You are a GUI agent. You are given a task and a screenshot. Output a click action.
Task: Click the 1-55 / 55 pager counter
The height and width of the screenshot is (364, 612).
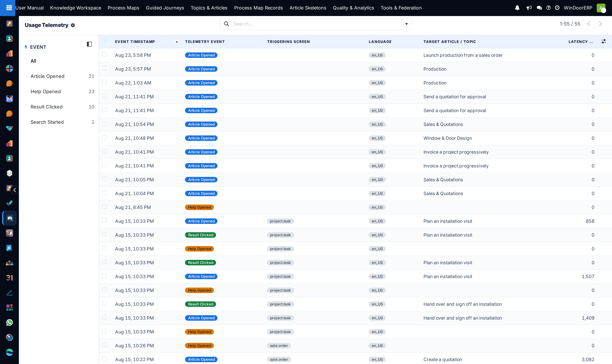[570, 24]
